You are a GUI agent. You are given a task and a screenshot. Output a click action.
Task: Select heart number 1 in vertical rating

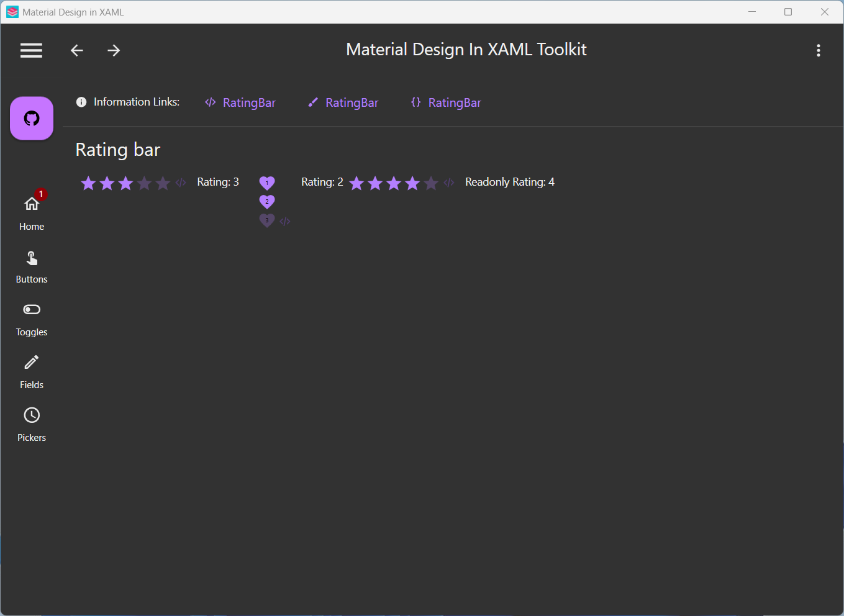267,183
